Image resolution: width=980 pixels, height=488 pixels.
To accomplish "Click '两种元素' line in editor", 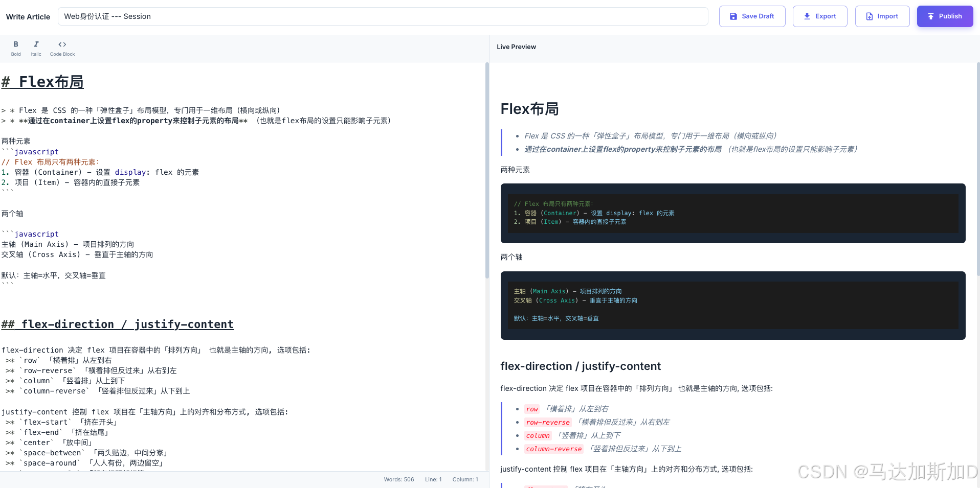I will (x=16, y=141).
